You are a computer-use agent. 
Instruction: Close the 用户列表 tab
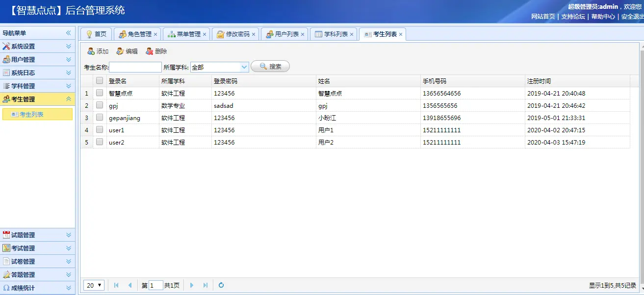[303, 34]
